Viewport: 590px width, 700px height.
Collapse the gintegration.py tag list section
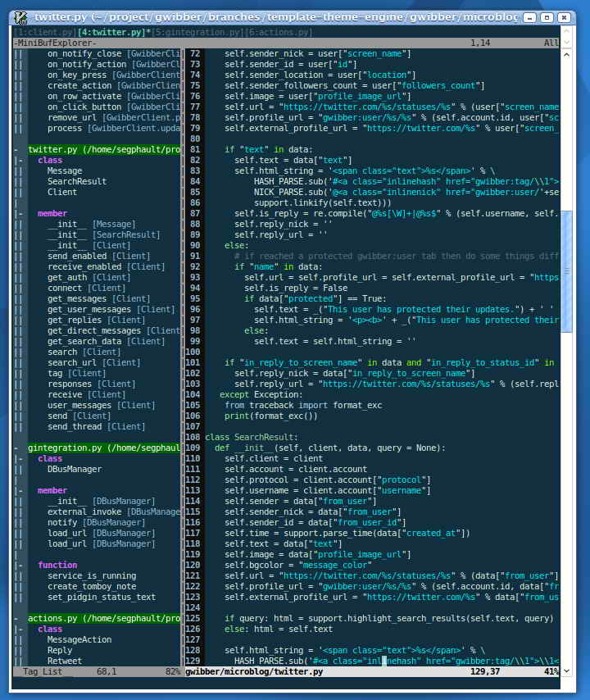(x=17, y=448)
